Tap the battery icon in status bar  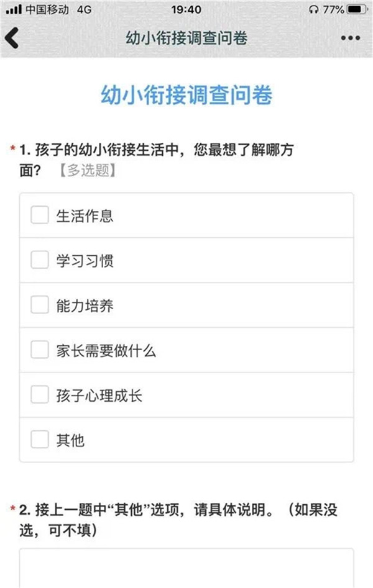[357, 9]
